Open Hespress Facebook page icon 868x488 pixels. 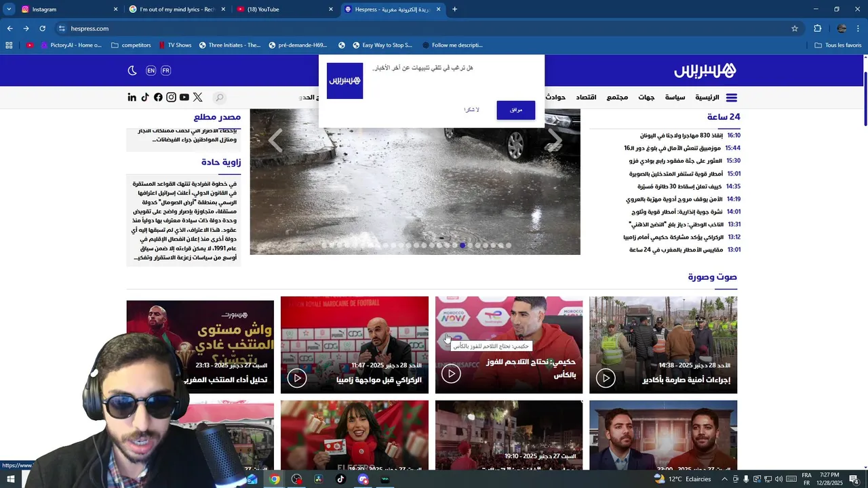point(158,98)
